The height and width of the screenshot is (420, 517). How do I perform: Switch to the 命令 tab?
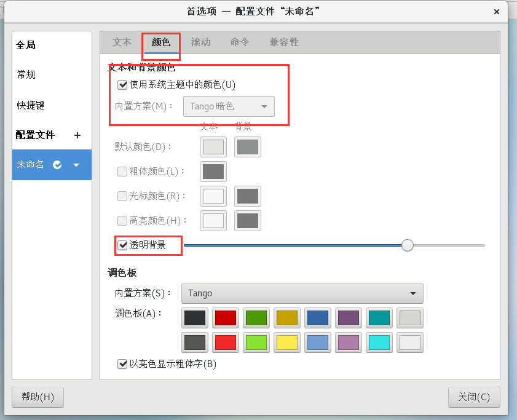point(239,42)
